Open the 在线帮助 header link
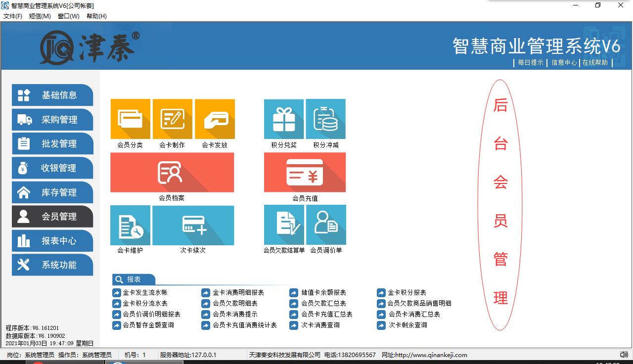The width and height of the screenshot is (633, 364). click(x=595, y=63)
